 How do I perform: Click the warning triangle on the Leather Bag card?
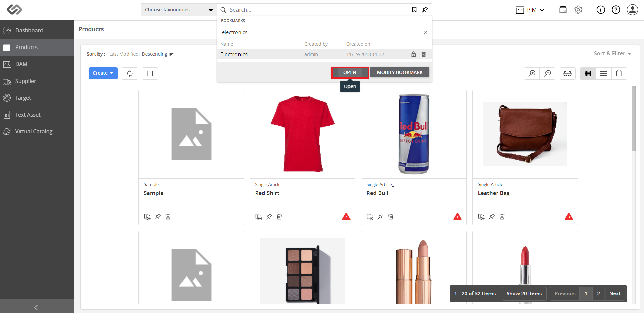[x=569, y=217]
